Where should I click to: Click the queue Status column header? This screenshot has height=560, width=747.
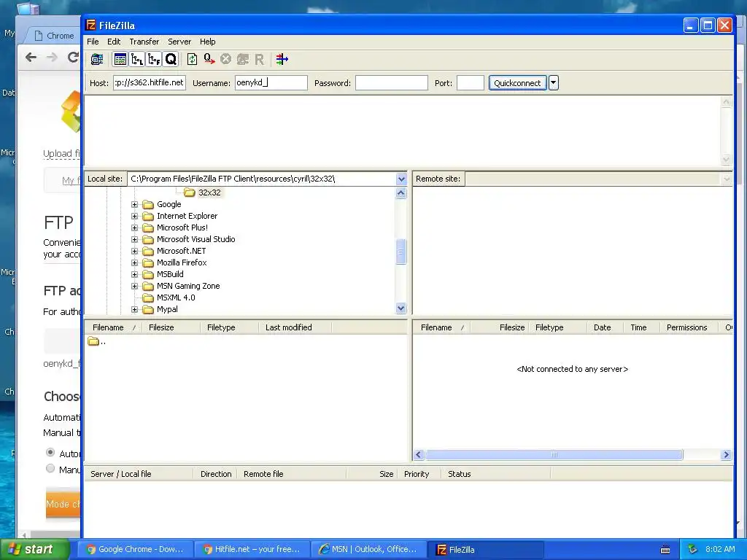(495, 474)
